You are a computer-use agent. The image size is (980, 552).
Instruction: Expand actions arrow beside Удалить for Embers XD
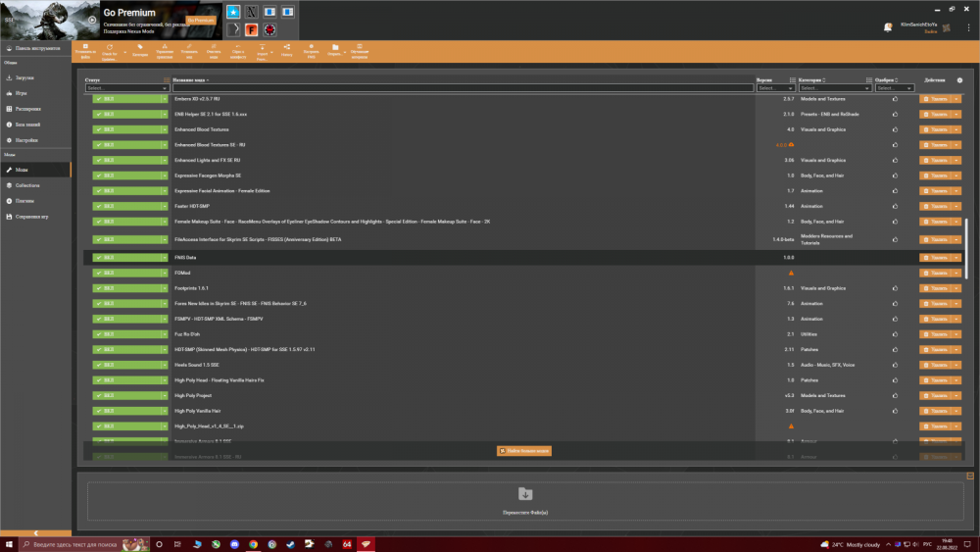coord(956,99)
